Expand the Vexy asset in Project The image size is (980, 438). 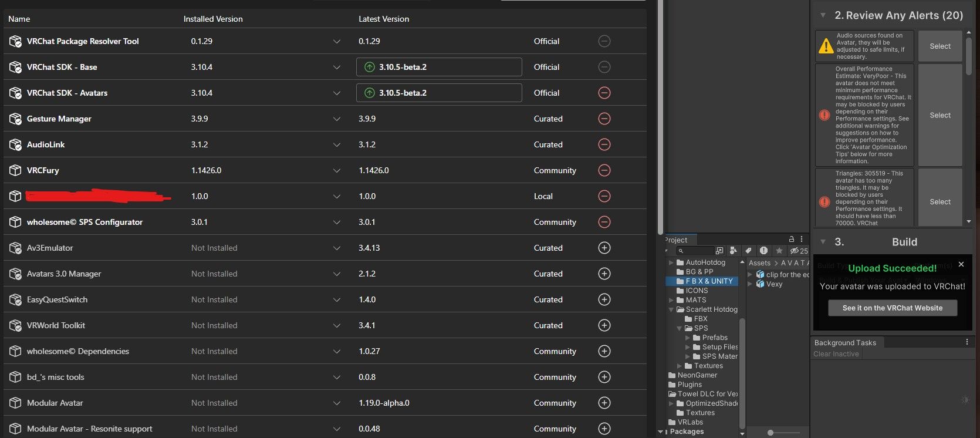pyautogui.click(x=750, y=284)
